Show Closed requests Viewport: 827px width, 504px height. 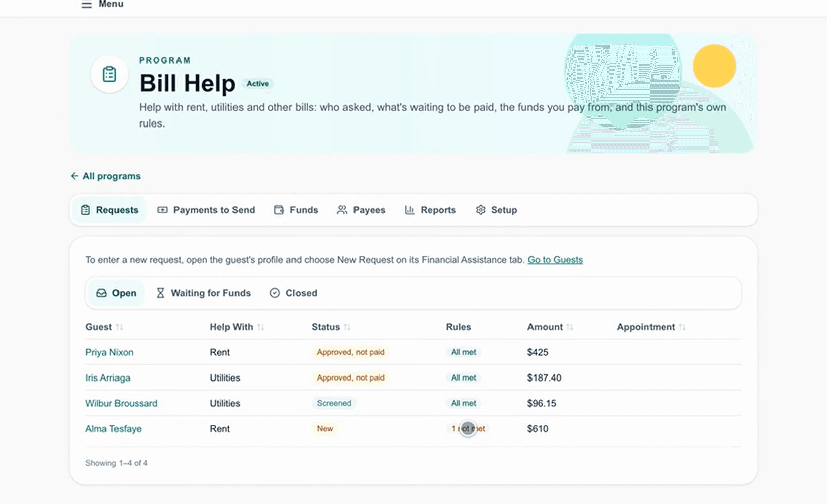click(x=293, y=293)
